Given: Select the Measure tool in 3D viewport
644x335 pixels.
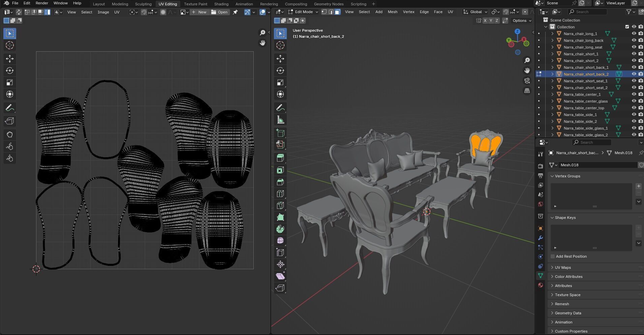Looking at the screenshot, I should pyautogui.click(x=280, y=120).
